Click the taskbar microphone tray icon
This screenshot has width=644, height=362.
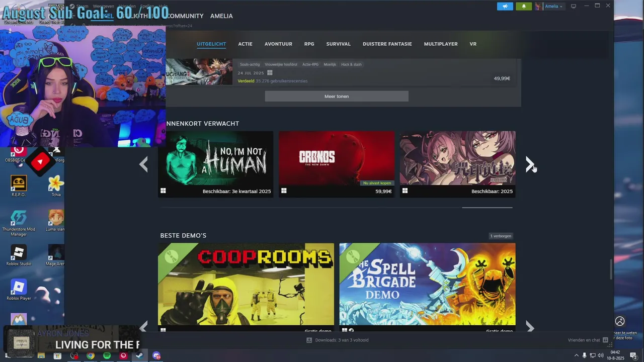(x=585, y=355)
